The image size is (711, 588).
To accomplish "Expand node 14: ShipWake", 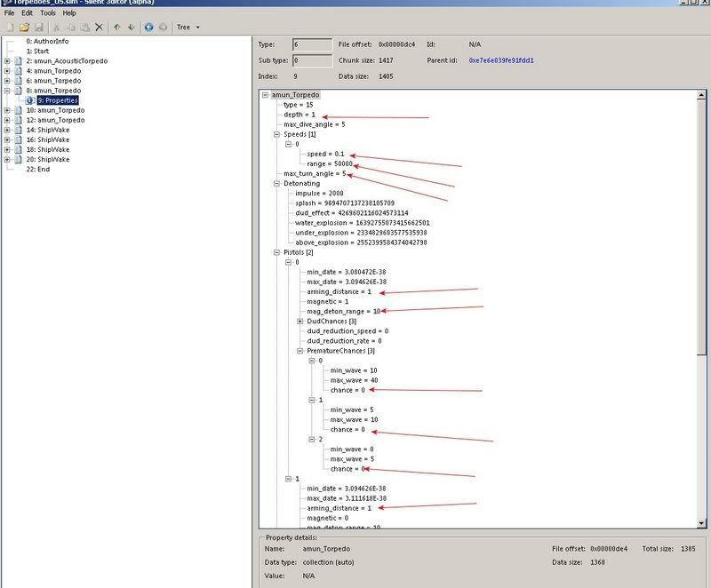I will [x=7, y=130].
